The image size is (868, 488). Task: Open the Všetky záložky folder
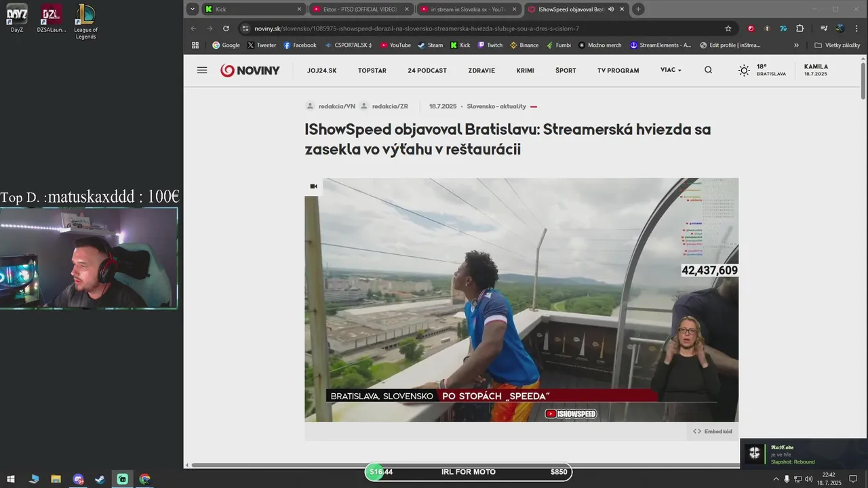coord(837,45)
